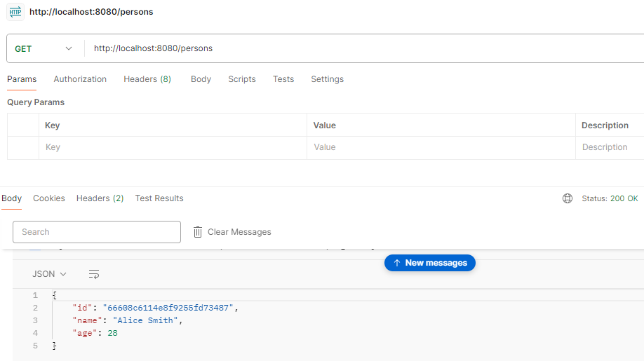Screen dimensions: 644x361
Task: Switch to the Cookies response tab
Action: pos(49,198)
